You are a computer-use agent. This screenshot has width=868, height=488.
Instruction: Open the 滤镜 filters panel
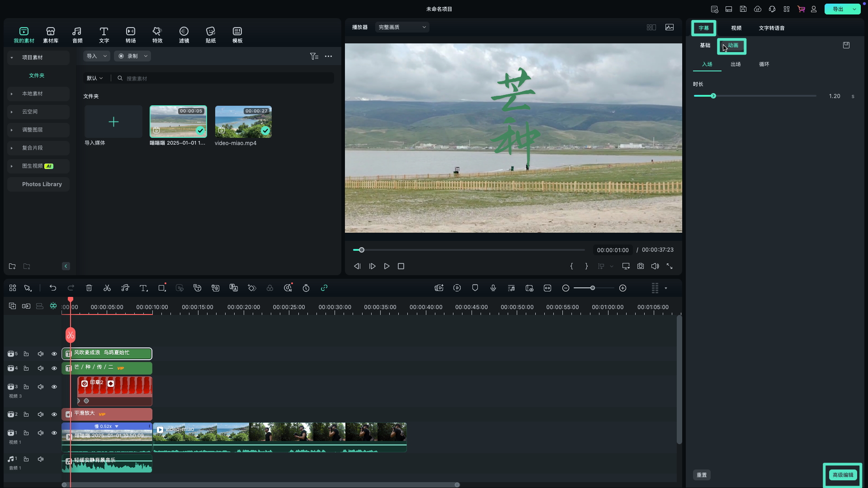click(x=184, y=34)
